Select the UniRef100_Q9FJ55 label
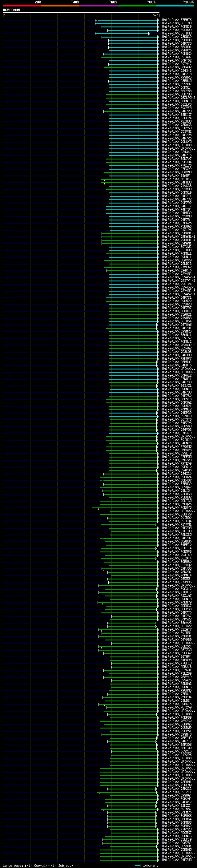Viewport: 197px width, 868px height. (177, 568)
